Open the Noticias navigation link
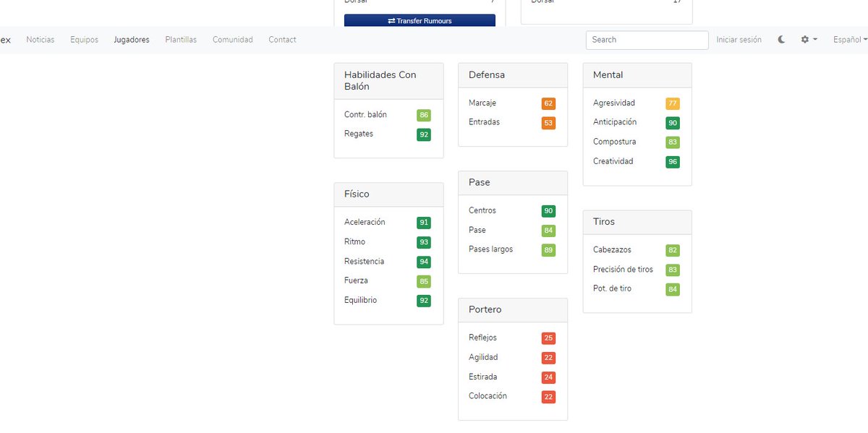Viewport: 868px width, 433px height. (41, 40)
